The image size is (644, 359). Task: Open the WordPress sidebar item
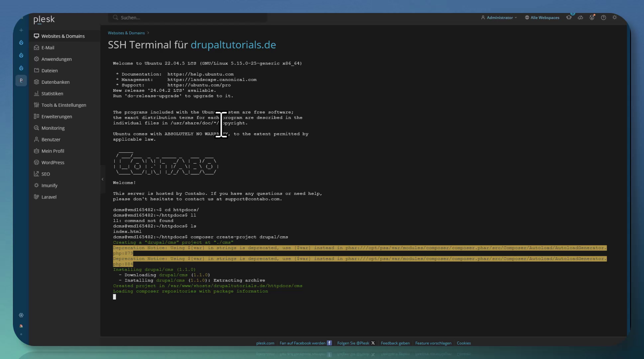click(x=53, y=163)
